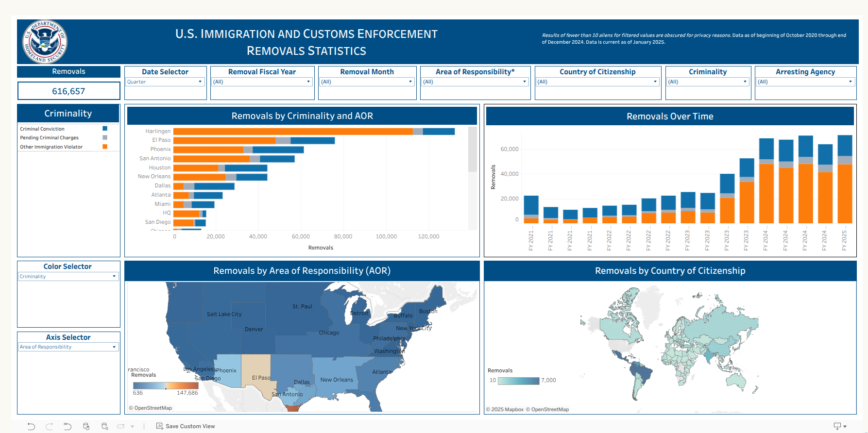Open the Removal Fiscal Year dropdown
This screenshot has width=868, height=433.
pos(262,82)
